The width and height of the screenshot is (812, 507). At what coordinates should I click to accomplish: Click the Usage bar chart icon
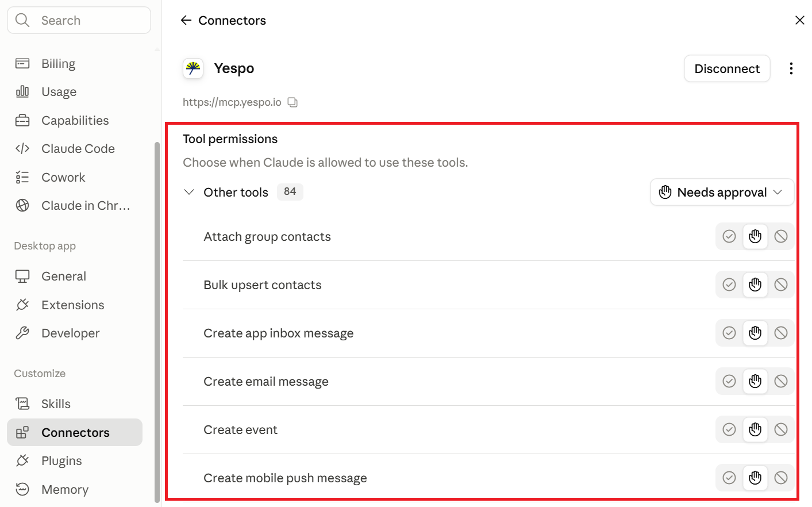coord(22,91)
